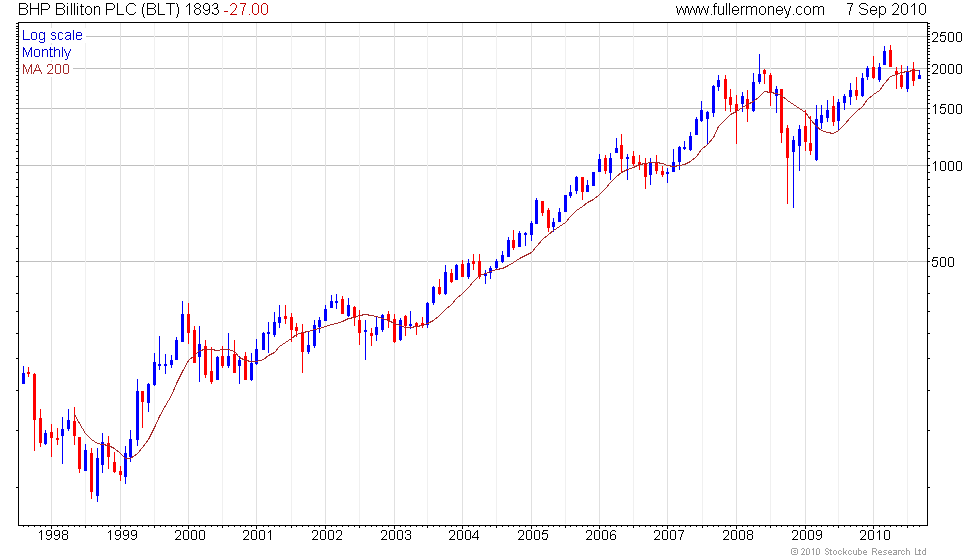980x560 pixels.
Task: Open the www.fullermoney.com link text
Action: (750, 9)
